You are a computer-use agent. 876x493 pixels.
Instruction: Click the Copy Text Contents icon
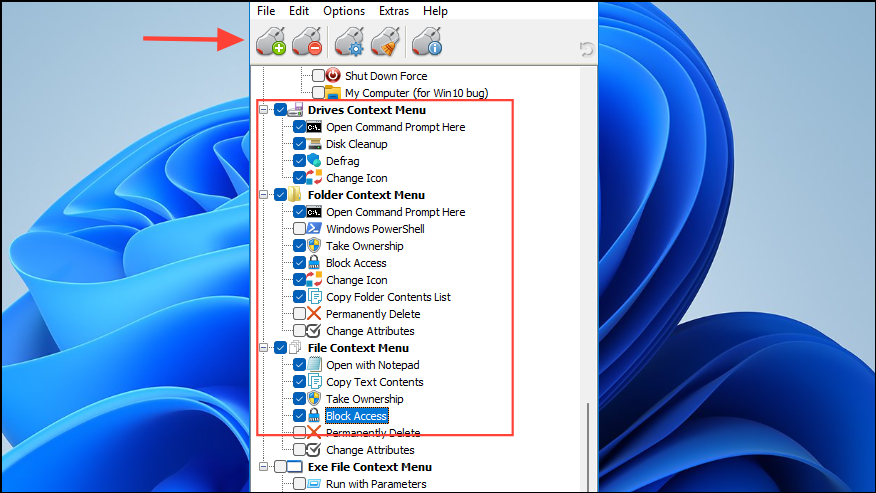315,382
